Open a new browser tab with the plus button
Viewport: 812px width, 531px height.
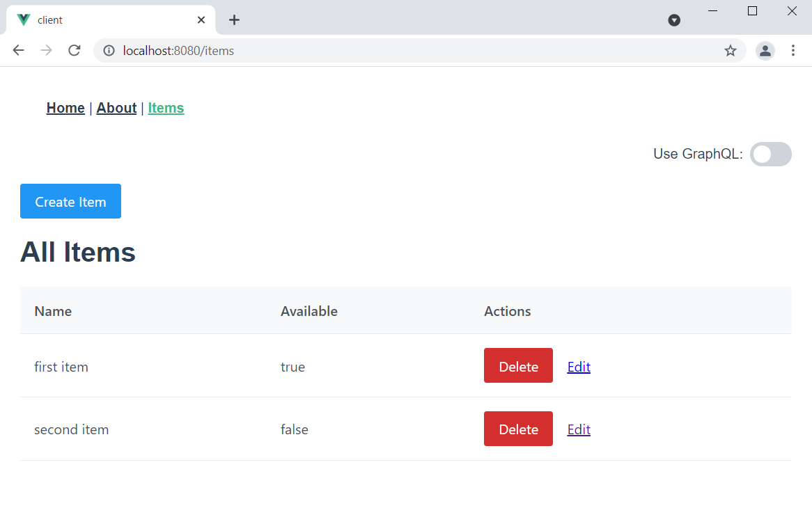point(234,20)
